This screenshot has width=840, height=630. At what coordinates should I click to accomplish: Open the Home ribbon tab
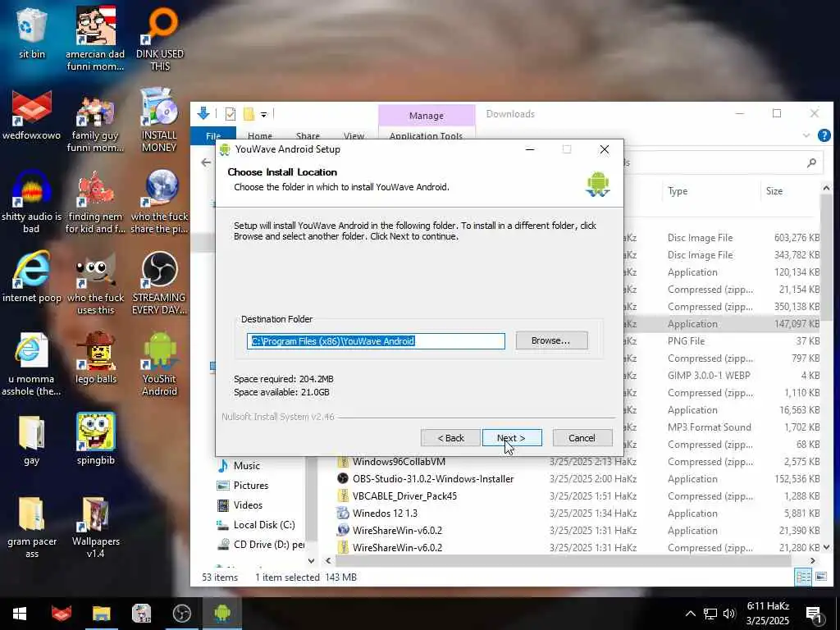click(x=260, y=136)
